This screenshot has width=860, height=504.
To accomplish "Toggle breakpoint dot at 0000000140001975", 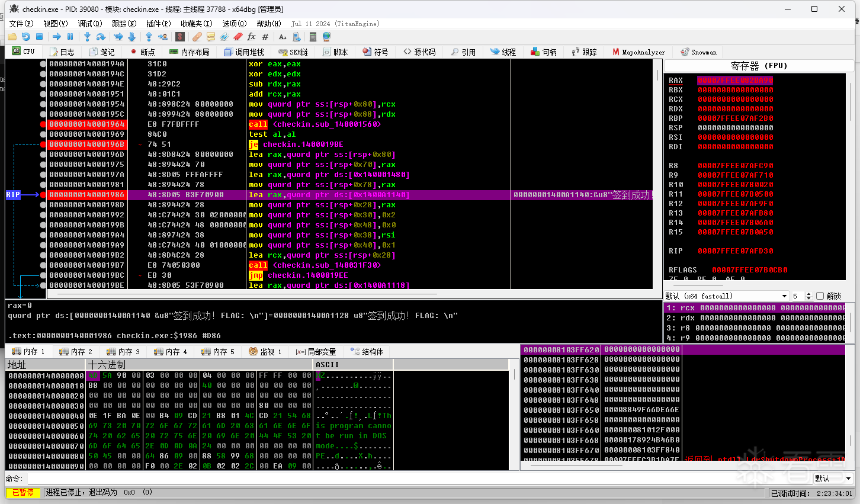I will click(43, 165).
